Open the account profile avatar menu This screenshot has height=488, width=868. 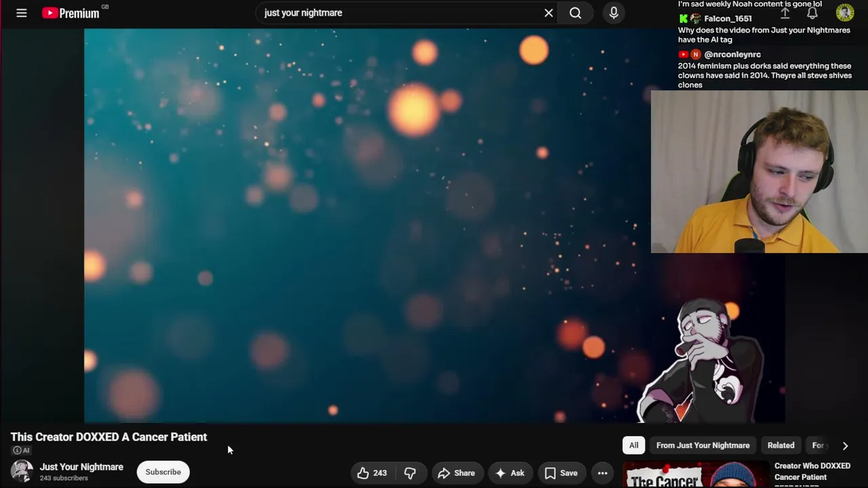[845, 13]
